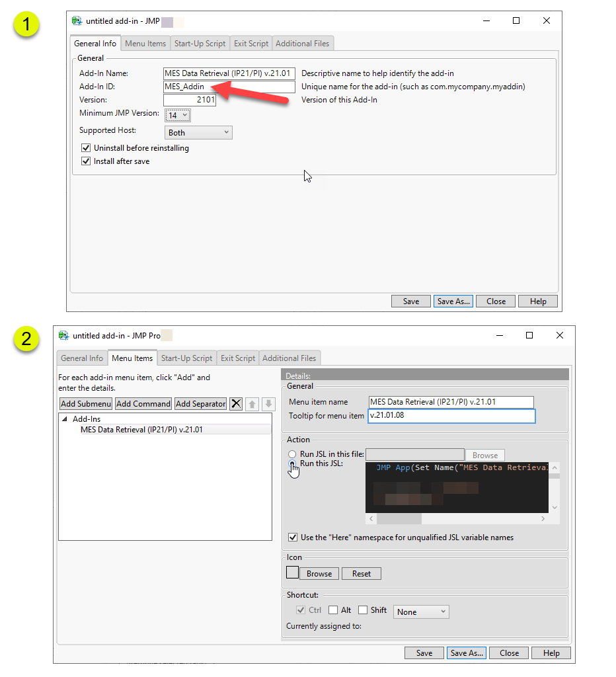The width and height of the screenshot is (616, 677).
Task: Choose the "Run this JSL" radio button
Action: (291, 464)
